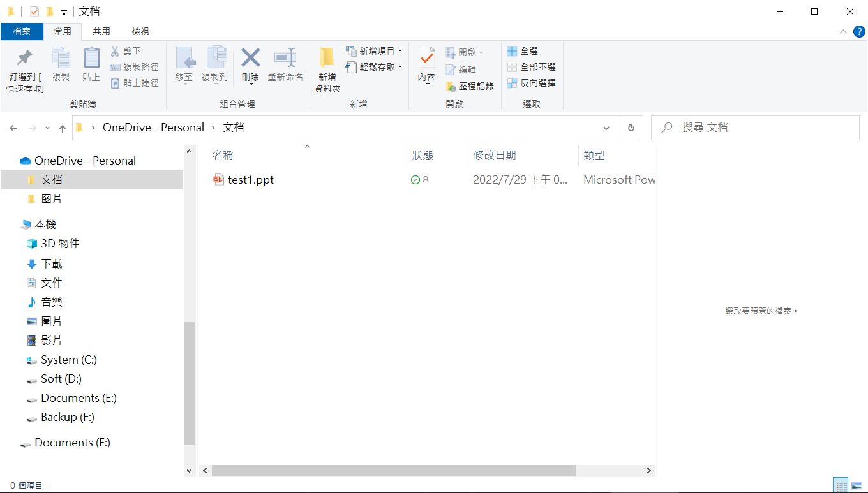Collapse the ribbon chevron
Viewport: 868px width, 493px height.
pos(843,31)
